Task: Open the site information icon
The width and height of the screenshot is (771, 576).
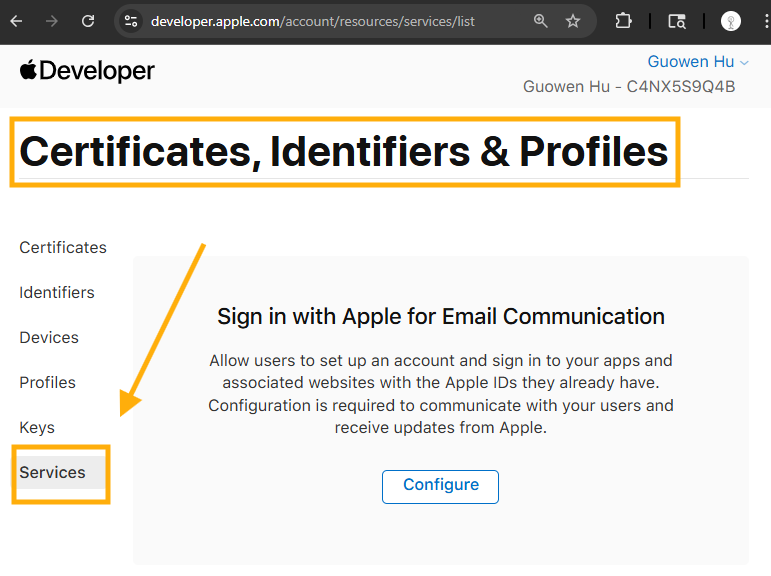Action: click(x=131, y=21)
